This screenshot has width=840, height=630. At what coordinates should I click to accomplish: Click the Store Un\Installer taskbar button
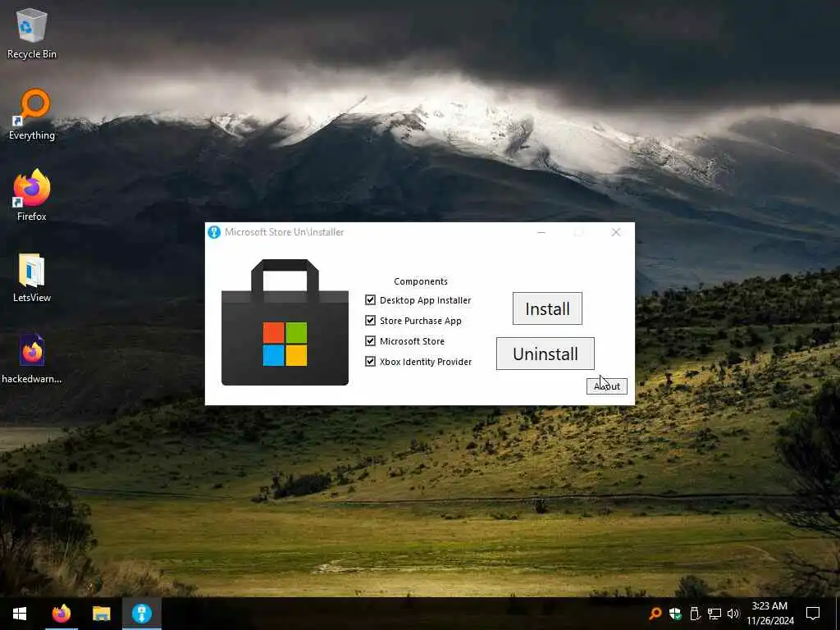[142, 614]
